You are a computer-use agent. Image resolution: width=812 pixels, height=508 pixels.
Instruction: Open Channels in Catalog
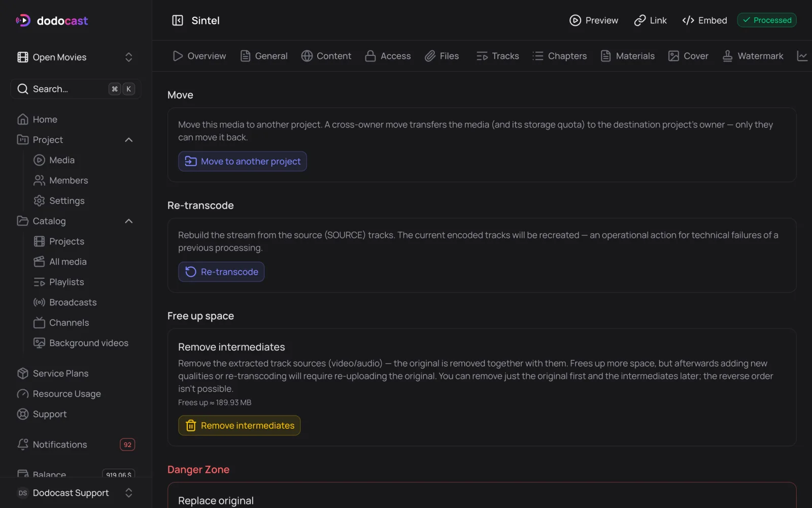(84, 323)
